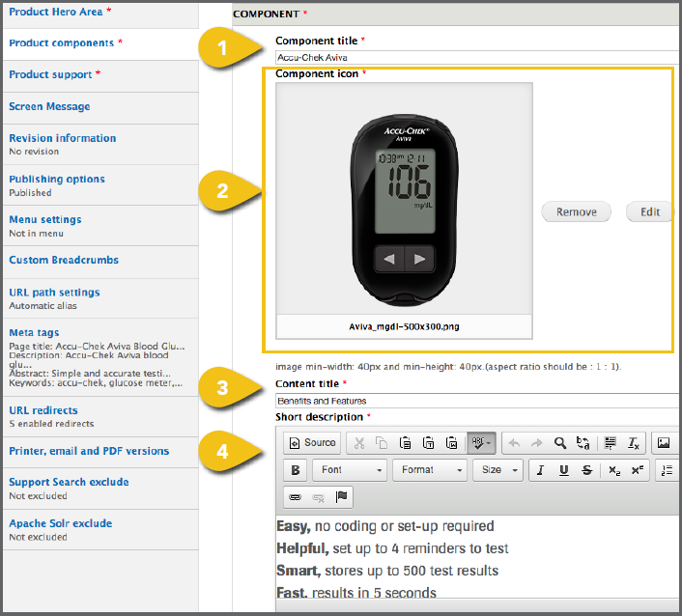Toggle Italic formatting
This screenshot has width=682, height=616.
(x=540, y=470)
